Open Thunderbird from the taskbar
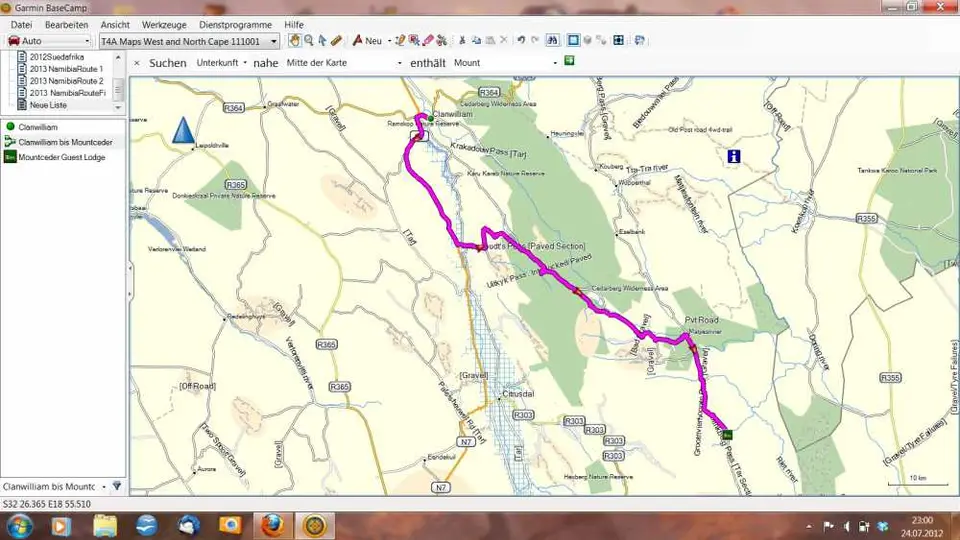The width and height of the screenshot is (960, 540). click(x=189, y=526)
